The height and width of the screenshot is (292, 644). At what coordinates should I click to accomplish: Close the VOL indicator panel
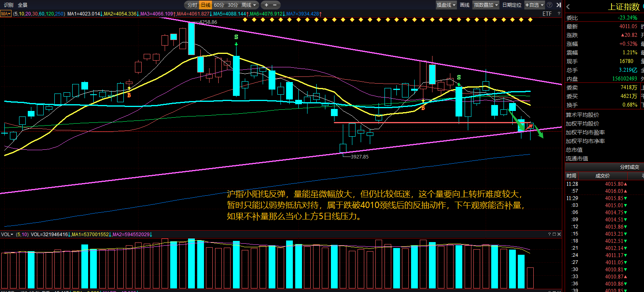tap(559, 234)
